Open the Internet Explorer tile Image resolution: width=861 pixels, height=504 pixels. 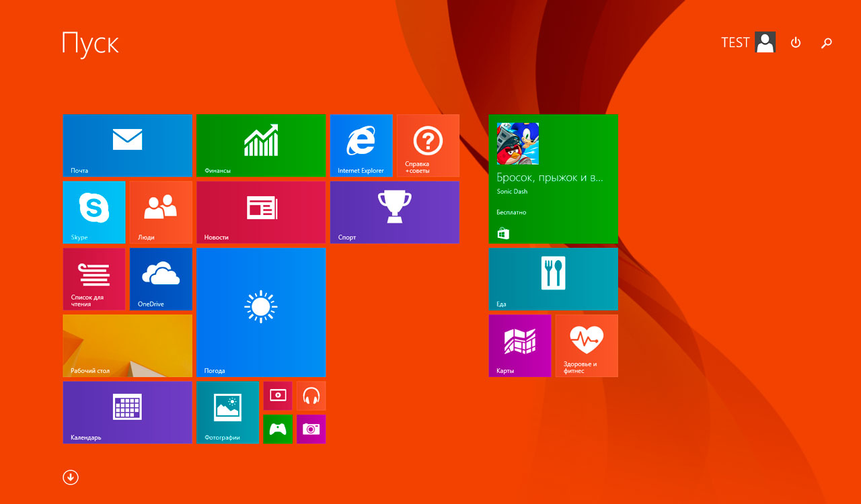[361, 145]
